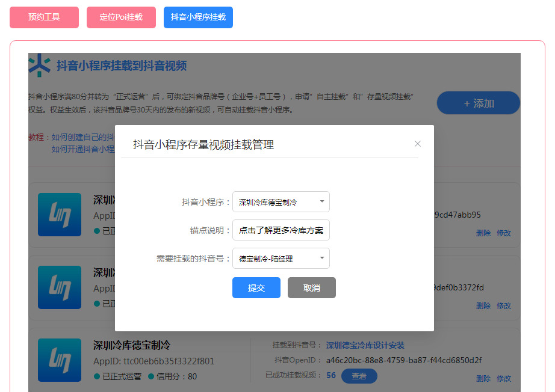Cancel the dialog with 取消
Screen dimensions: 555x392
click(x=311, y=288)
